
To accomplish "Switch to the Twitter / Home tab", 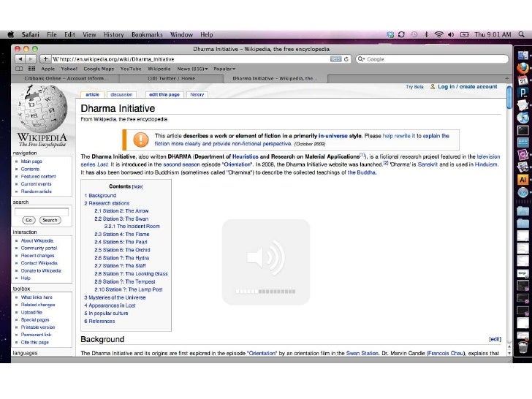I will (171, 78).
